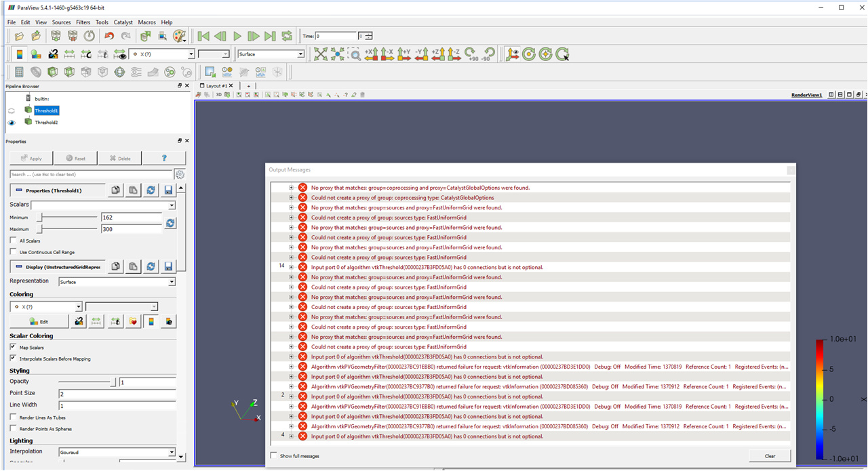Screen dimensions: 868x471
Task: Adjust the Opacity slider
Action: 88,382
